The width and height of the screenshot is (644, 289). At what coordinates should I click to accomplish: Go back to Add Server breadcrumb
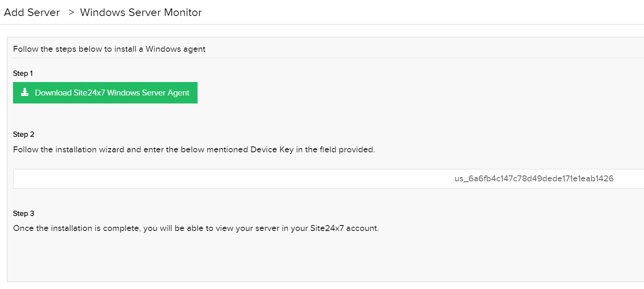click(x=32, y=13)
